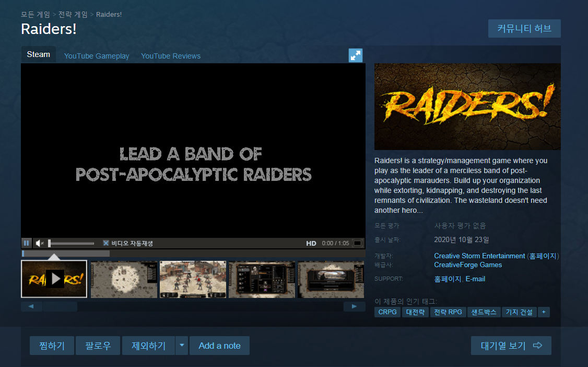This screenshot has width=588, height=367.
Task: Select the 샌드박스 tag
Action: 484,312
